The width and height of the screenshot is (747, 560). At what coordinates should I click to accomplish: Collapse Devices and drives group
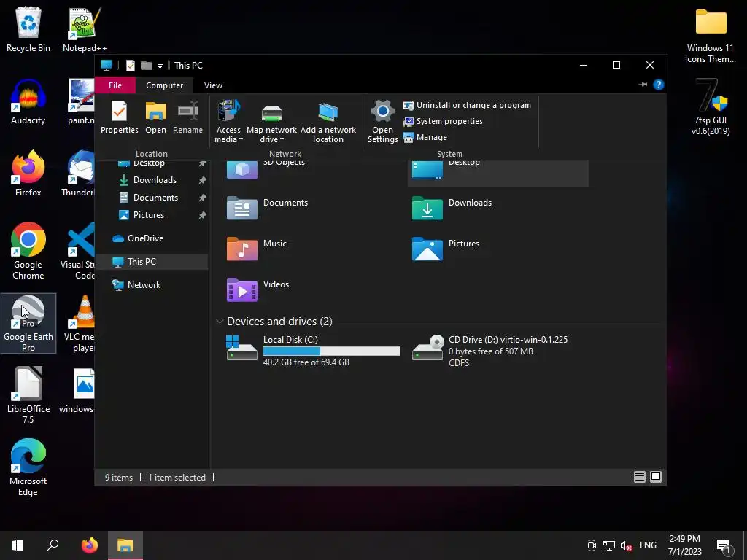220,322
